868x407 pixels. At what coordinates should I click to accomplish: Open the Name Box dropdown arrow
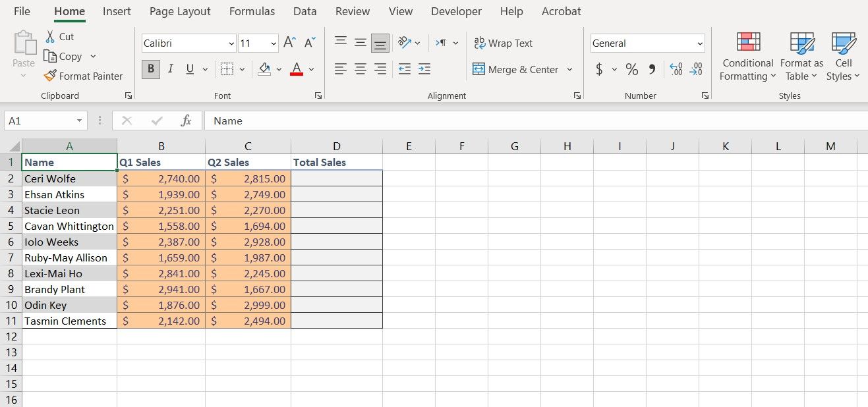(79, 121)
